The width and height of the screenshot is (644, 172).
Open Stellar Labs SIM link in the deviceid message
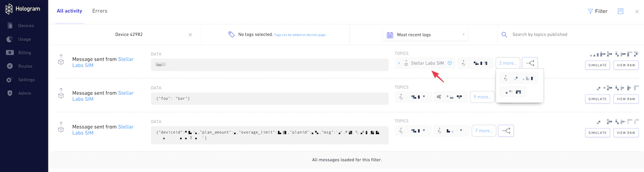[103, 130]
